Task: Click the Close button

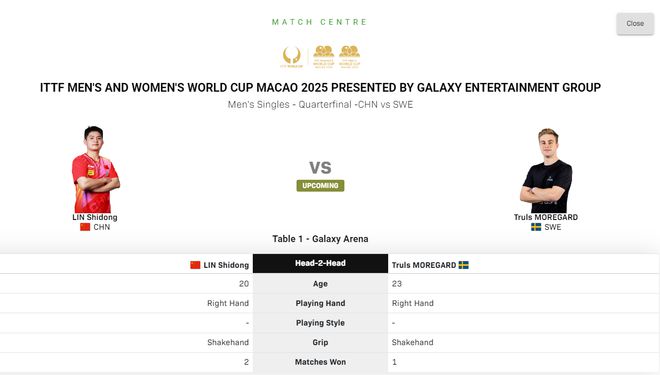Action: point(635,24)
